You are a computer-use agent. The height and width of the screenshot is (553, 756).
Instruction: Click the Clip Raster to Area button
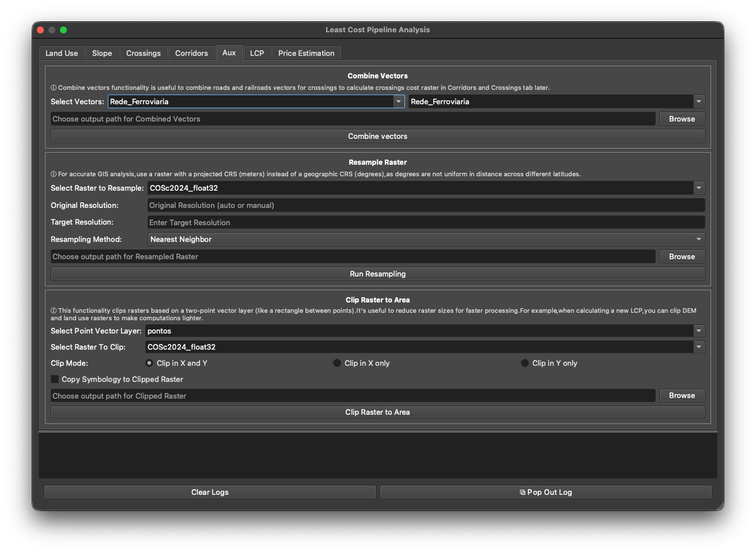[x=377, y=412]
